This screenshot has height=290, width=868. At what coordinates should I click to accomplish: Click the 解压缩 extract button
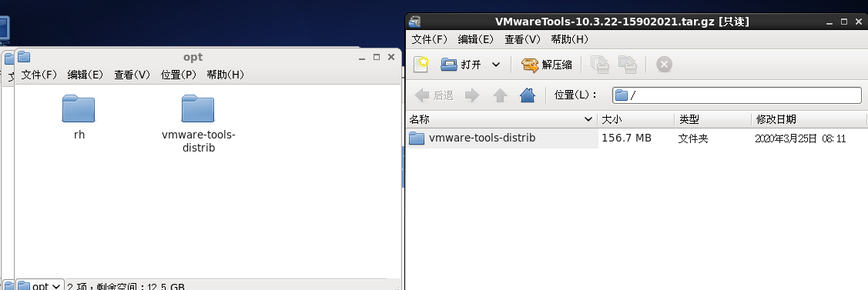pyautogui.click(x=547, y=65)
